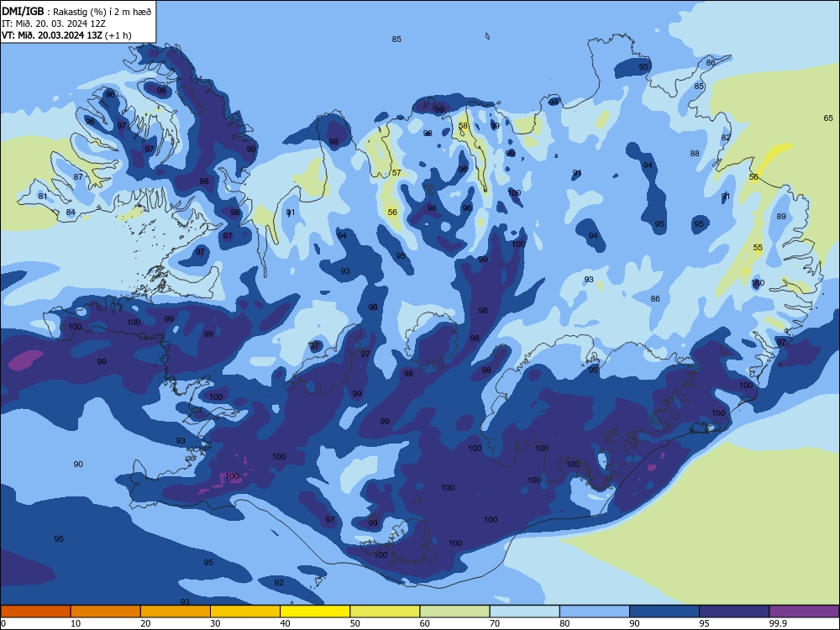Pick the 60–70 light green legend swatch

click(454, 612)
